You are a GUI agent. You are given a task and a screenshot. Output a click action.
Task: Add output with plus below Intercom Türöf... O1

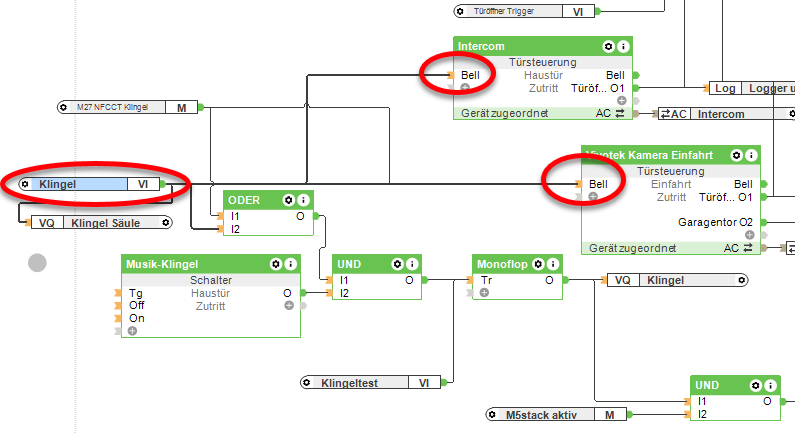click(x=622, y=100)
